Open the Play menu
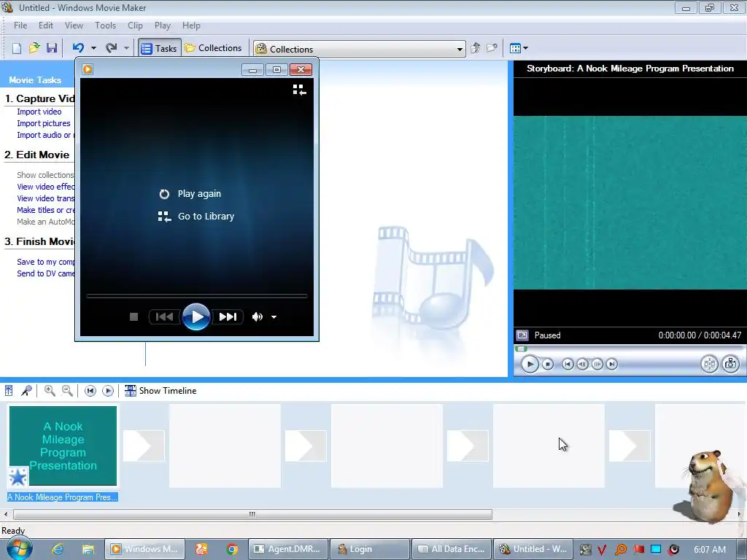This screenshot has width=747, height=560. pyautogui.click(x=163, y=26)
